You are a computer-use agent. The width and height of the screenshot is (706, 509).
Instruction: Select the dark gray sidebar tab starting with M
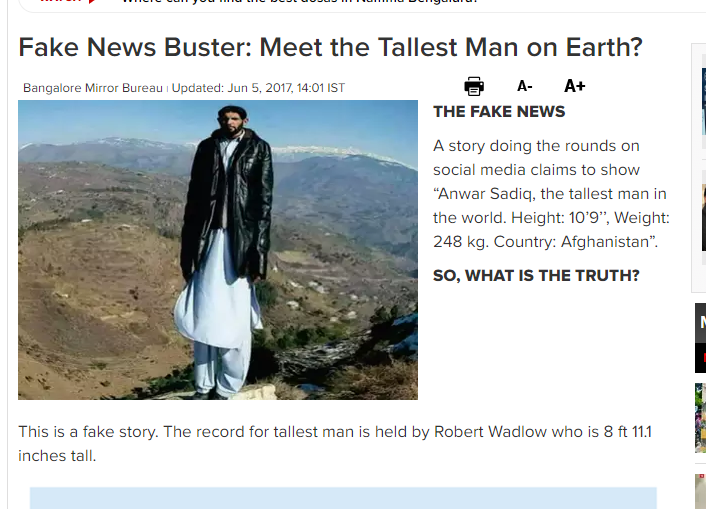tap(701, 323)
